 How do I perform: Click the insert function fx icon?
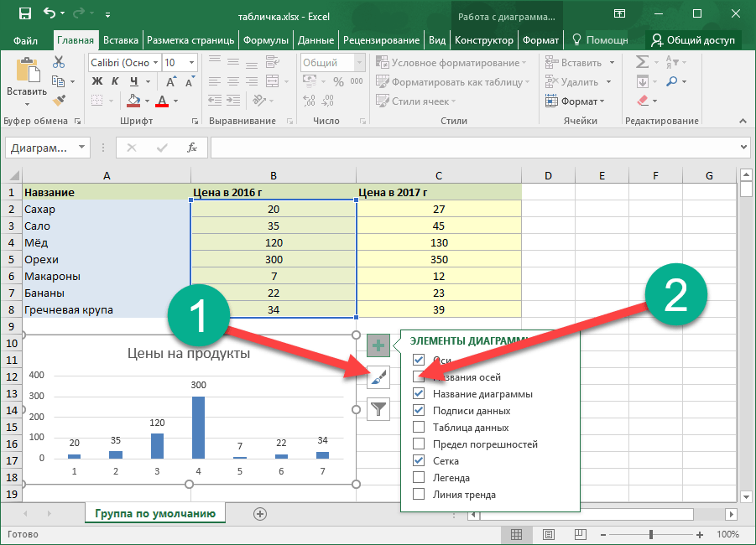pyautogui.click(x=192, y=148)
